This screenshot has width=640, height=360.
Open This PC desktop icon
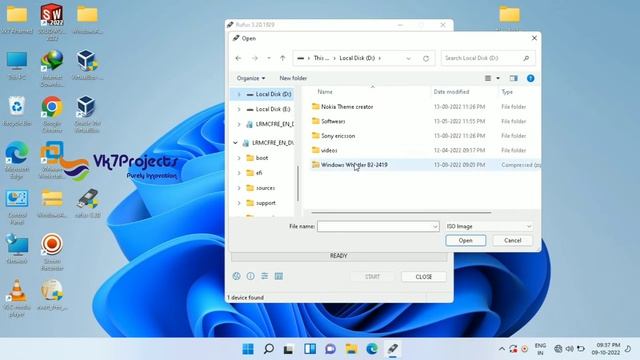(17, 65)
